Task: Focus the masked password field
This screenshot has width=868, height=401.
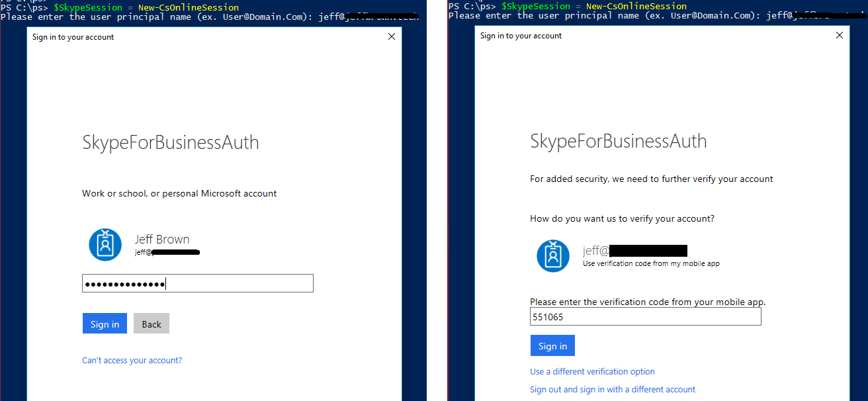Action: click(x=198, y=283)
